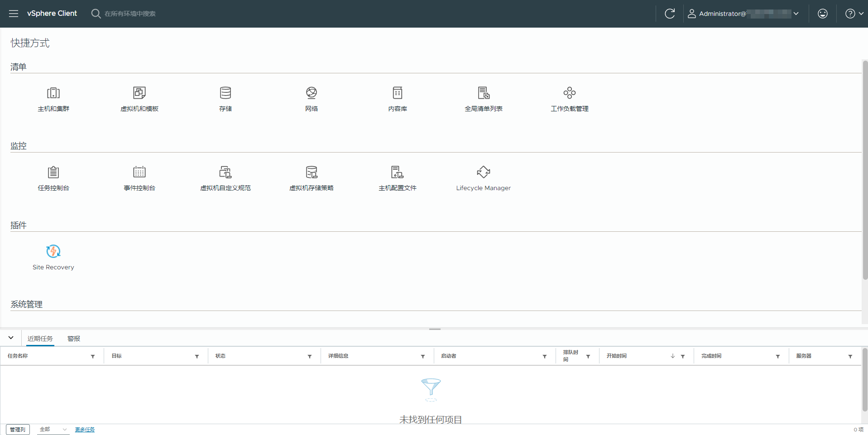
Task: Open the Site Recovery plugin
Action: 53,258
